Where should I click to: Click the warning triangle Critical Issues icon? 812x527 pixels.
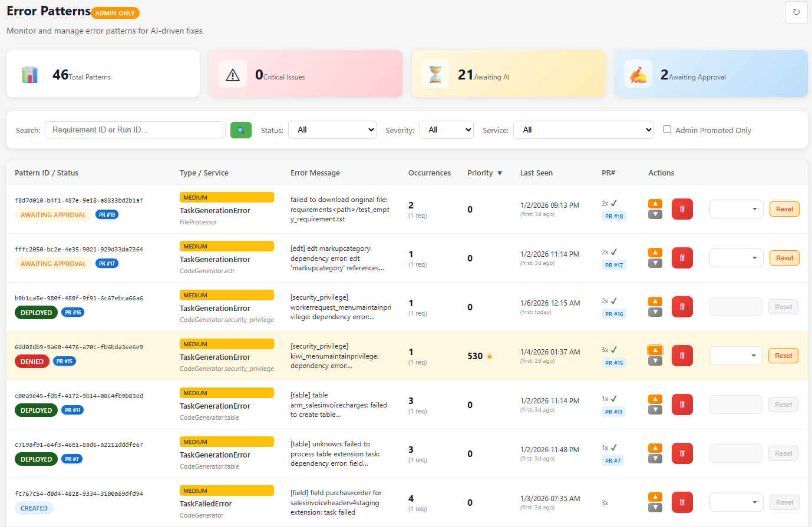[x=233, y=74]
